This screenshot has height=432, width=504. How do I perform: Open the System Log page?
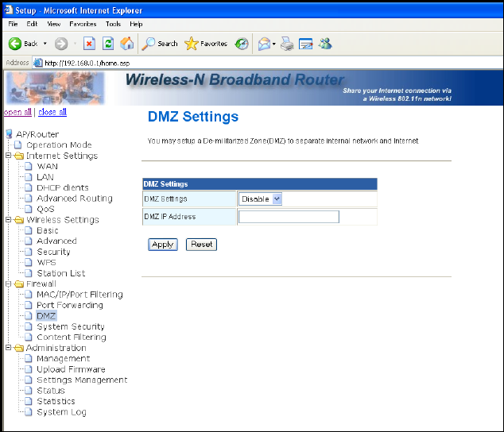pyautogui.click(x=61, y=412)
